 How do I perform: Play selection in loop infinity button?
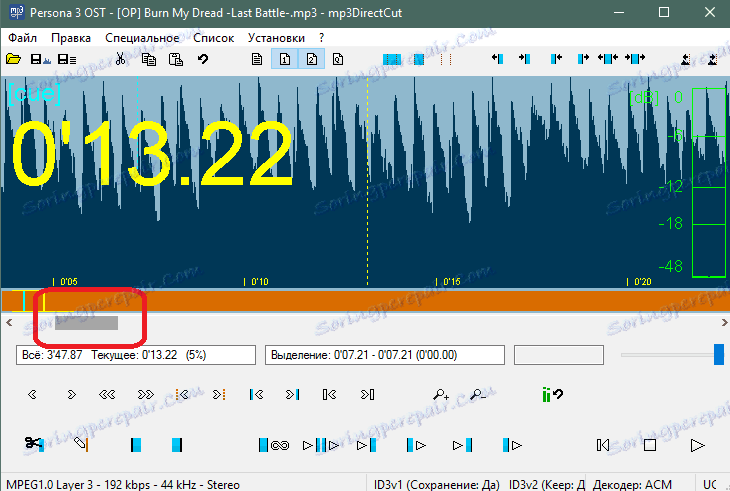pos(274,445)
